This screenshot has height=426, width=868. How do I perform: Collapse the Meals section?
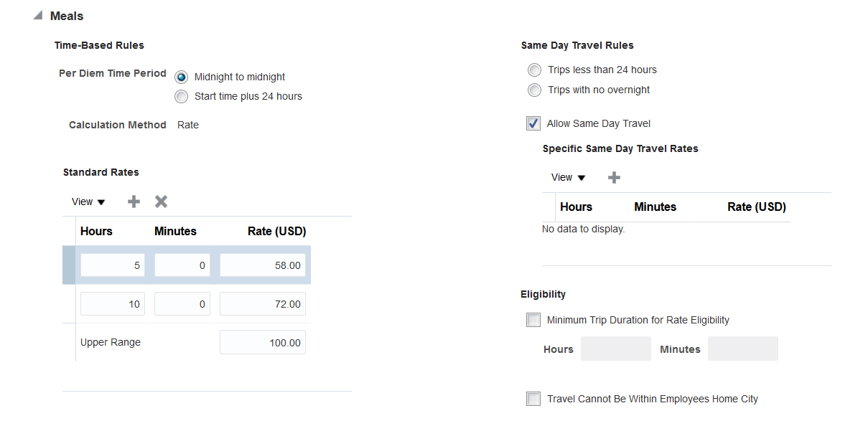click(37, 16)
